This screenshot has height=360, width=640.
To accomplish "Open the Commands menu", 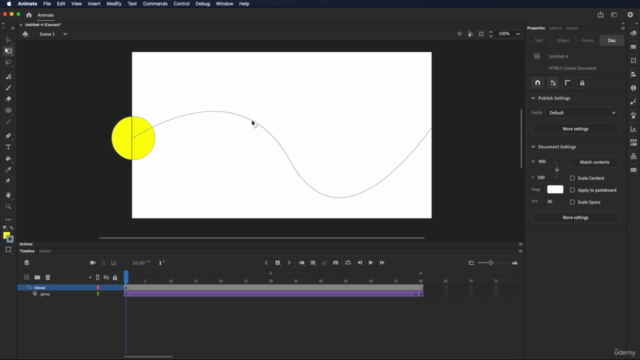I will pos(155,4).
